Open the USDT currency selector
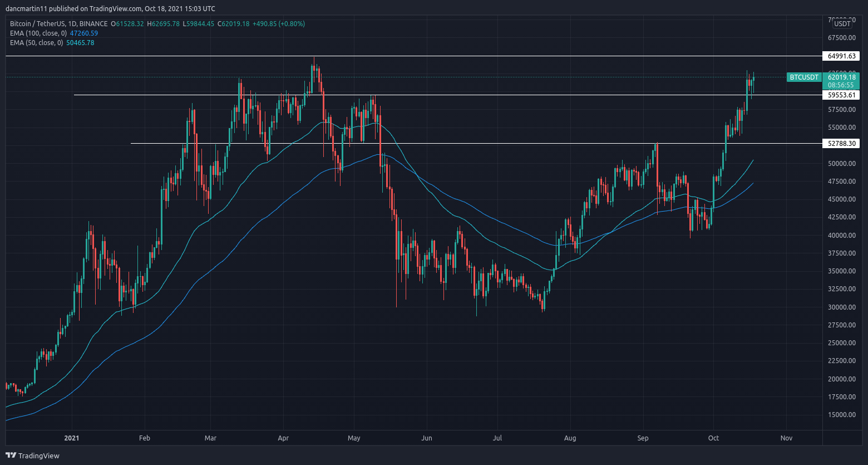This screenshot has height=465, width=868. point(841,23)
